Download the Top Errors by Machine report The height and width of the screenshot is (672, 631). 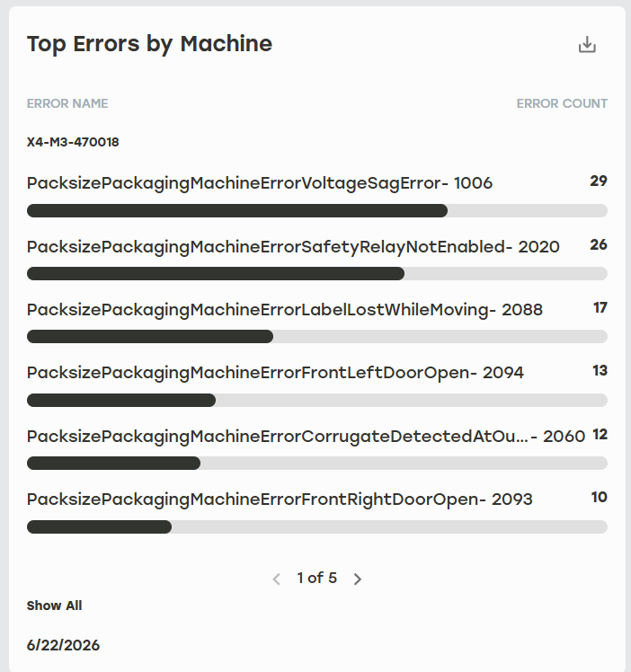587,45
